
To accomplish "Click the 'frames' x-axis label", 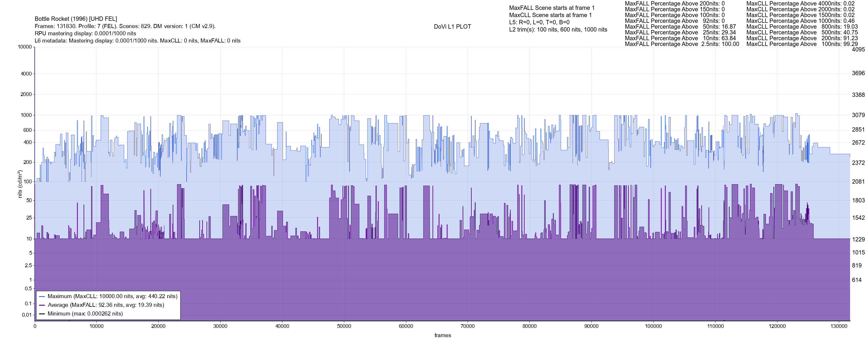I will [x=442, y=335].
